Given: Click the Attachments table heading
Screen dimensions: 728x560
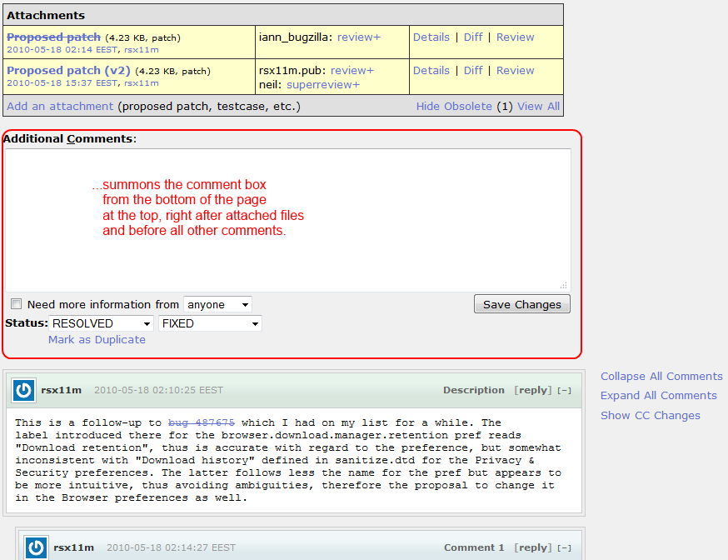Looking at the screenshot, I should point(46,15).
